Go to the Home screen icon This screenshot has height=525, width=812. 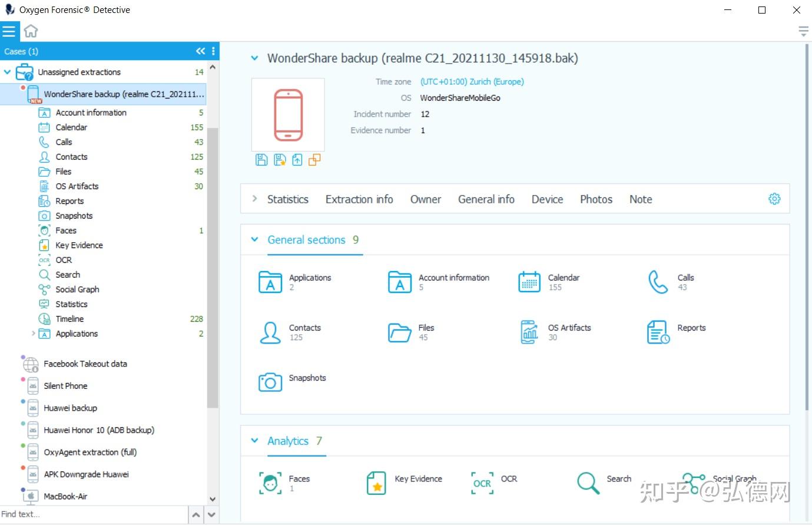pos(31,31)
